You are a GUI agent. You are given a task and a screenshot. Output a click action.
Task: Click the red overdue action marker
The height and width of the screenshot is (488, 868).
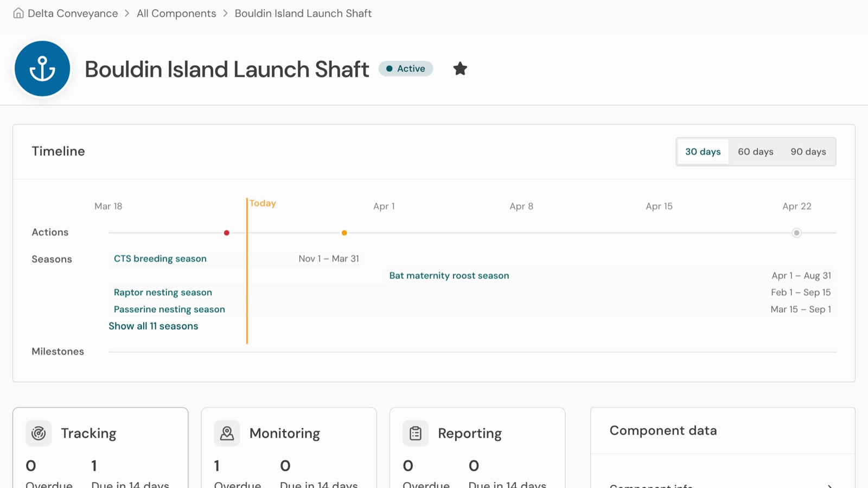[227, 233]
